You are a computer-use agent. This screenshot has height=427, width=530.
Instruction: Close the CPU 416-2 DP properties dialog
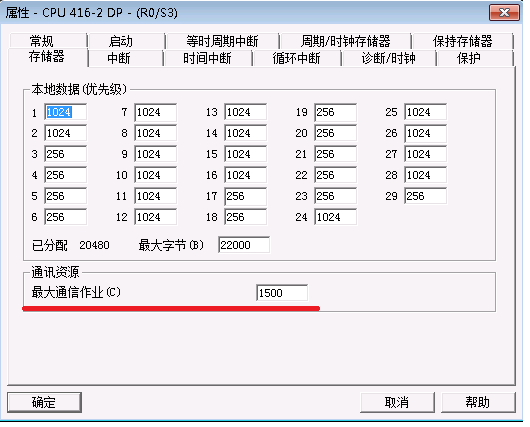504,13
